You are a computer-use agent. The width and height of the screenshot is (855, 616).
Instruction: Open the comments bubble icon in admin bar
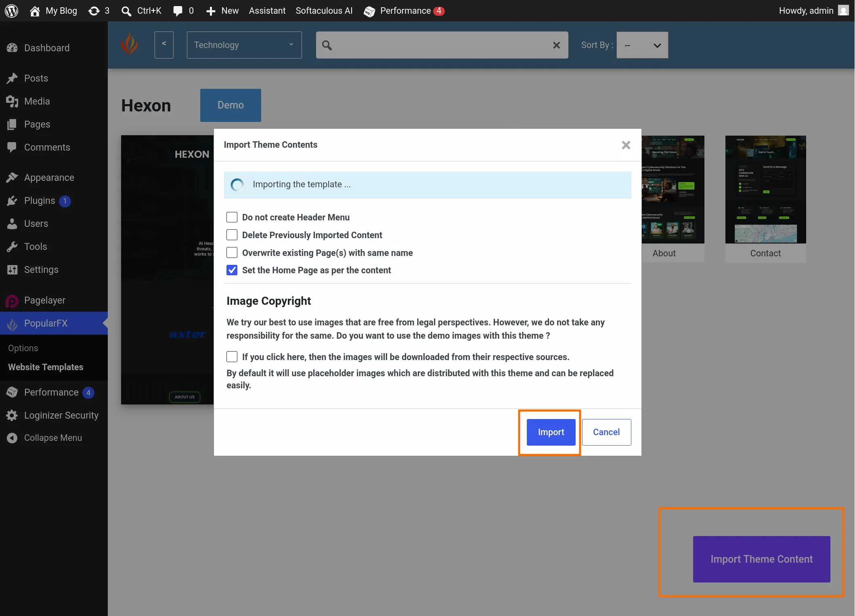pyautogui.click(x=178, y=11)
